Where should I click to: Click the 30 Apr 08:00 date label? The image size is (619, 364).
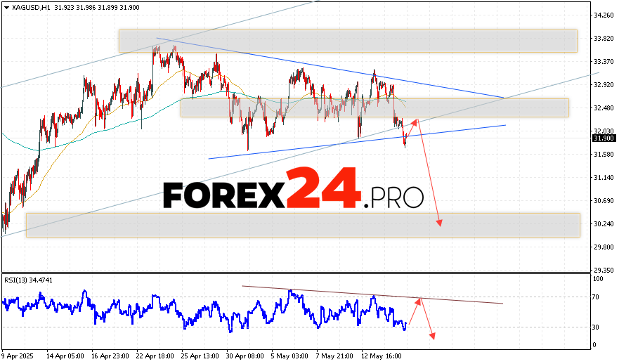[x=245, y=356]
